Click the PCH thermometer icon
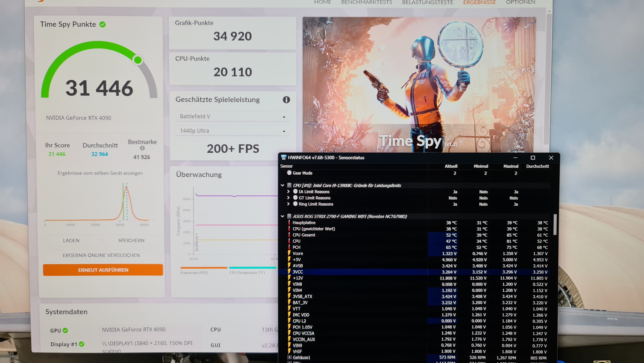The width and height of the screenshot is (644, 363). [289, 247]
